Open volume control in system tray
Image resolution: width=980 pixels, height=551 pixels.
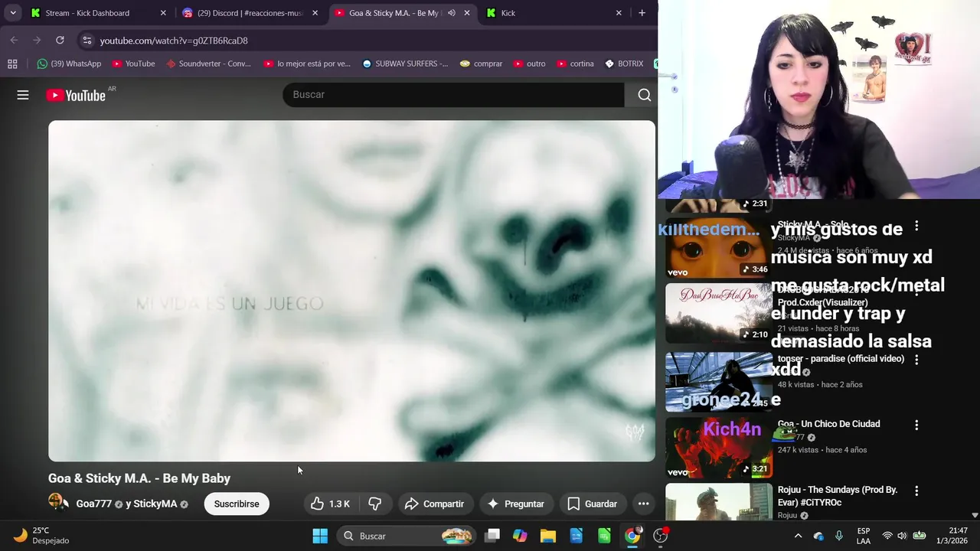[x=902, y=536]
